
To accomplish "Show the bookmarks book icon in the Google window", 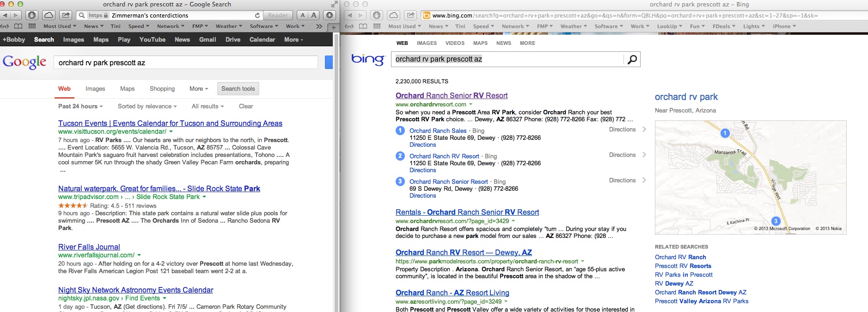I will point(18,26).
